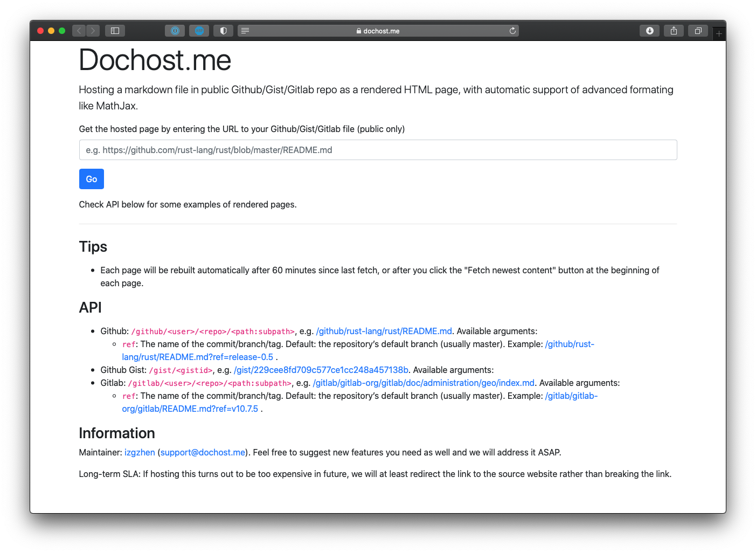Open the Share menu button
756x553 pixels.
(x=674, y=31)
